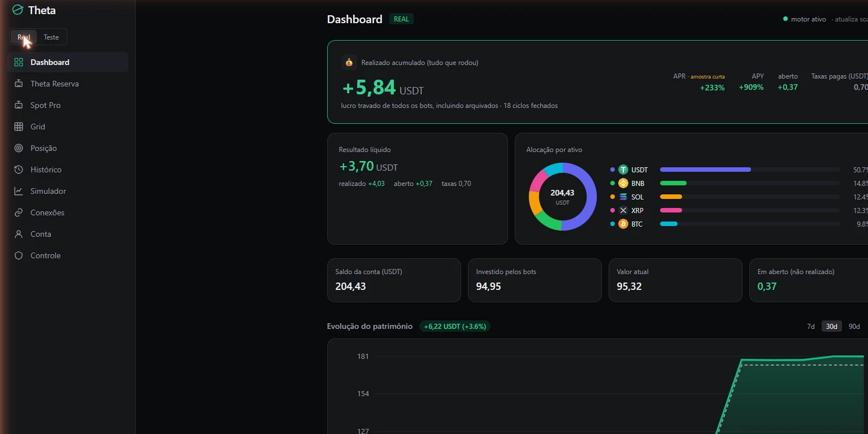
Task: Click the motor ativo status text
Action: coord(808,19)
